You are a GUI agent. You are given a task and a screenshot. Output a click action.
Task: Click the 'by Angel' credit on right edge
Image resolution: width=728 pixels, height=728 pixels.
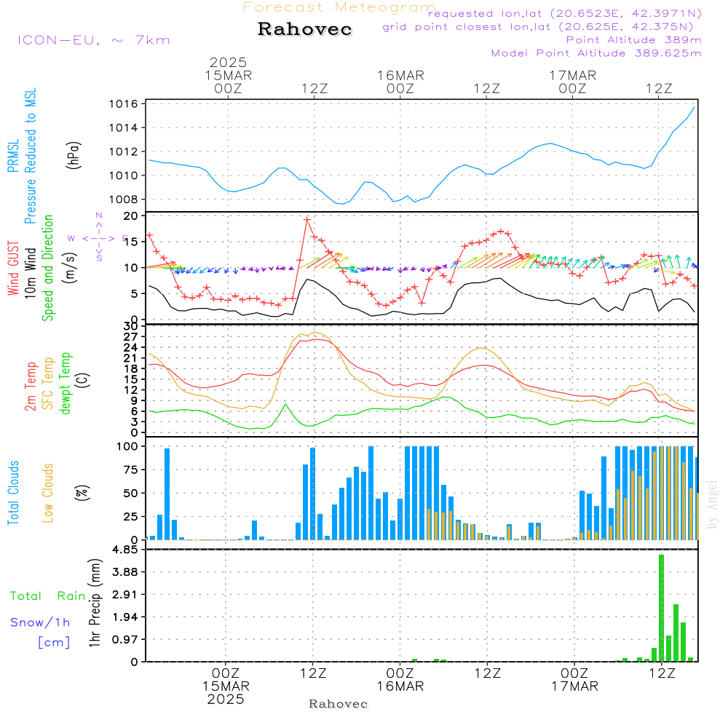click(712, 505)
